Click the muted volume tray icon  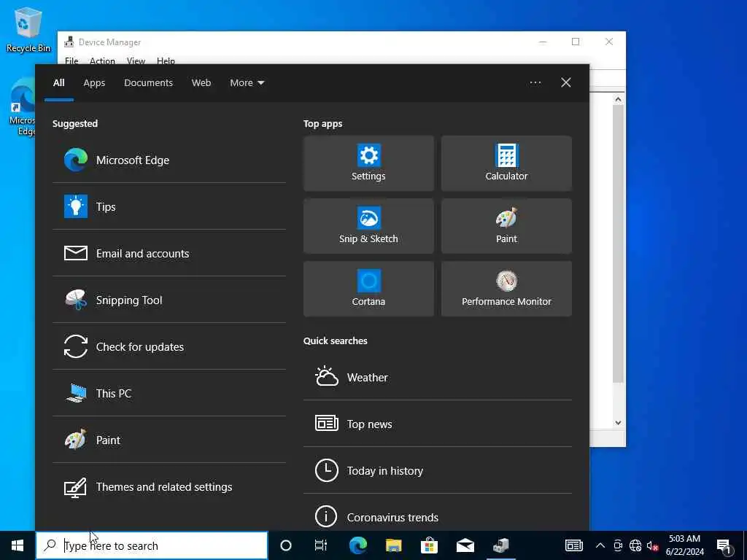(x=652, y=545)
